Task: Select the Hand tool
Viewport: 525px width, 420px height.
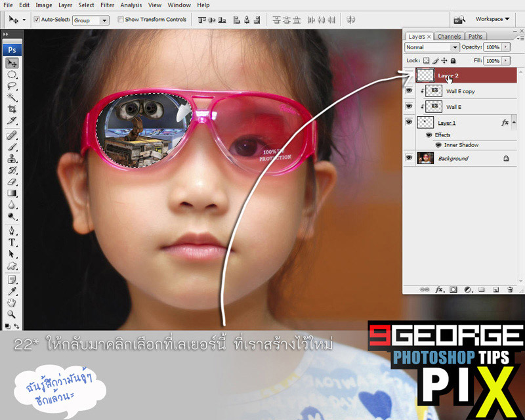Action: coord(12,303)
